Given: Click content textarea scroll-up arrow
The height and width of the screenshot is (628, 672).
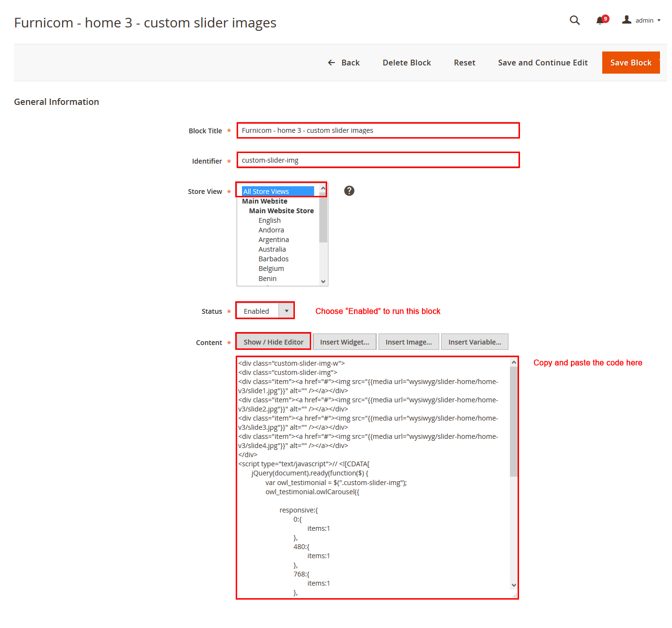Looking at the screenshot, I should pos(514,362).
